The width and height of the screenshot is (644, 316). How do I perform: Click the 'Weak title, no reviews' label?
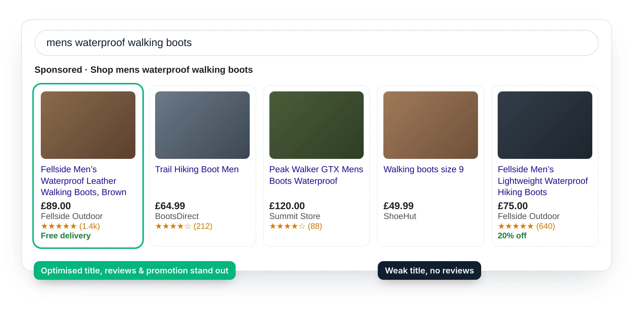[429, 271]
